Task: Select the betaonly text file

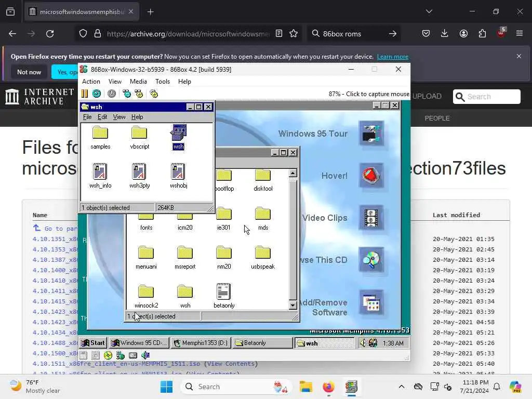Action: point(224,296)
